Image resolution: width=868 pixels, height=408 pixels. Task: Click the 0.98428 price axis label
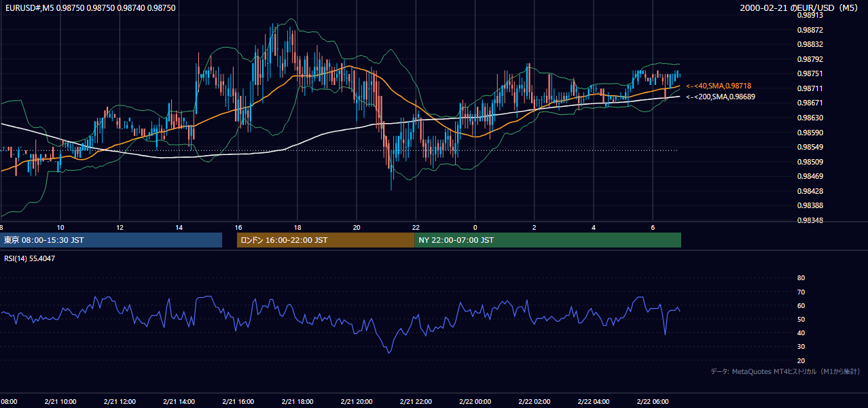[x=810, y=191]
